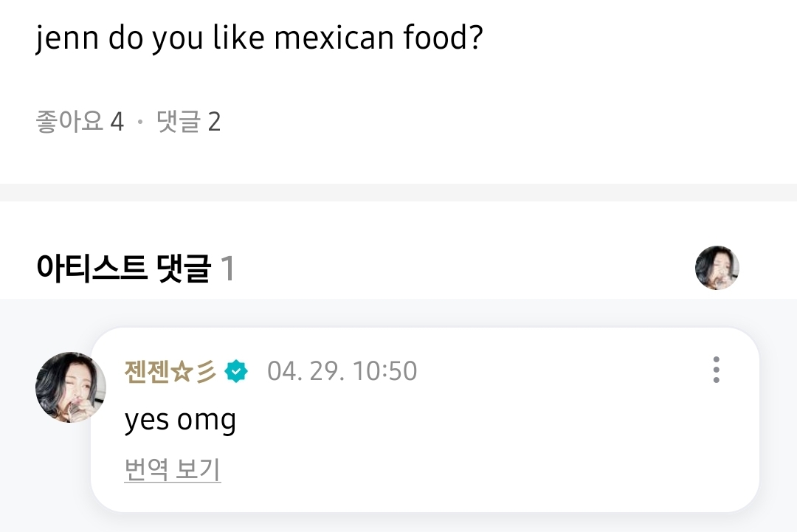Select the 아티스트 댓글 section heading
This screenshot has height=532, width=797.
tap(123, 269)
